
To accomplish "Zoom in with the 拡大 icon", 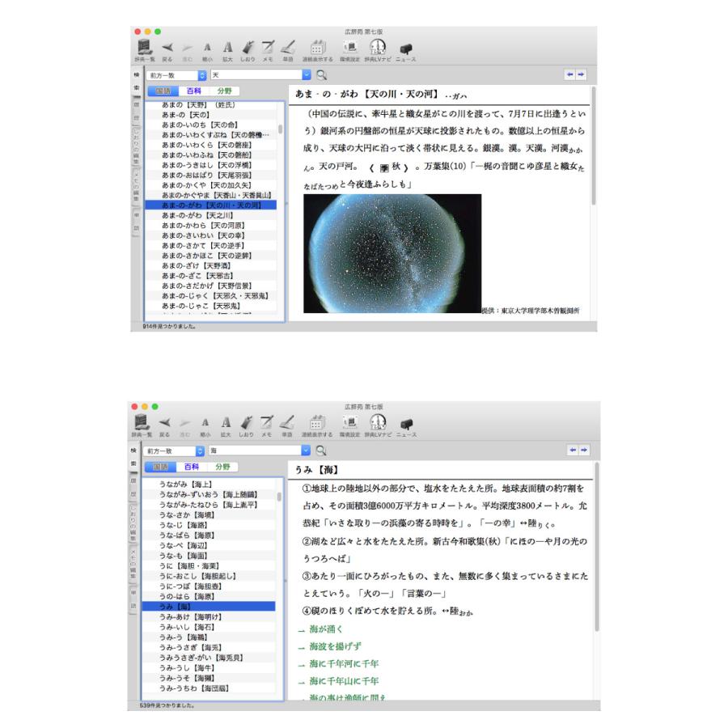I will pyautogui.click(x=227, y=49).
